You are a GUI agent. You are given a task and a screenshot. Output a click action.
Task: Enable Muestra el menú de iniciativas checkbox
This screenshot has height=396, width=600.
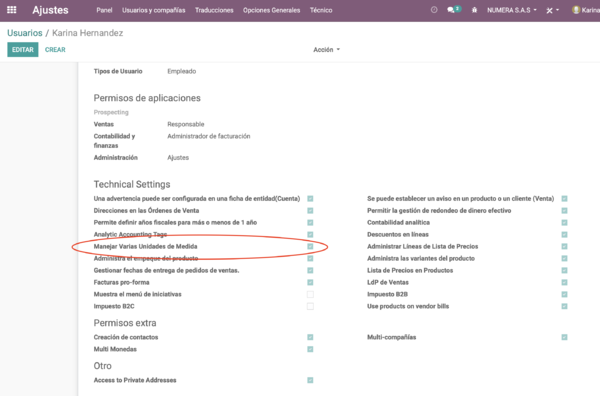[310, 294]
